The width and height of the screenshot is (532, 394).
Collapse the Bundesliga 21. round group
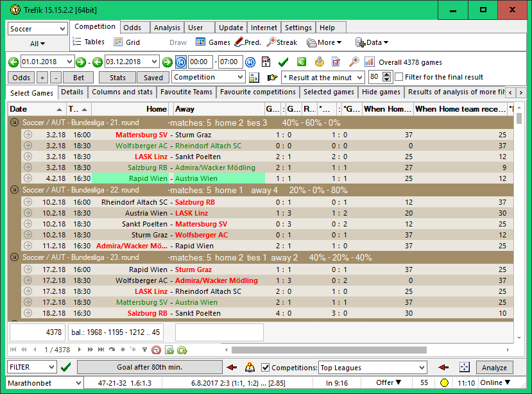coord(15,122)
